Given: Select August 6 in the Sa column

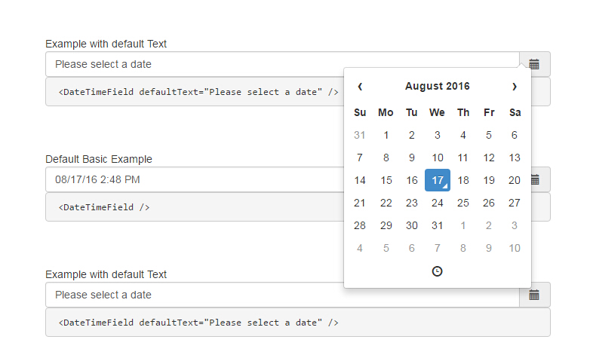Looking at the screenshot, I should tap(515, 136).
